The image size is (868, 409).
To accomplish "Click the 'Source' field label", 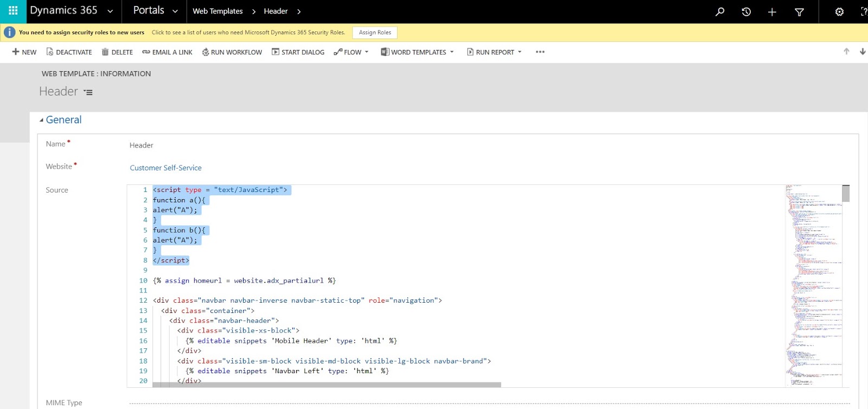I will coord(57,190).
